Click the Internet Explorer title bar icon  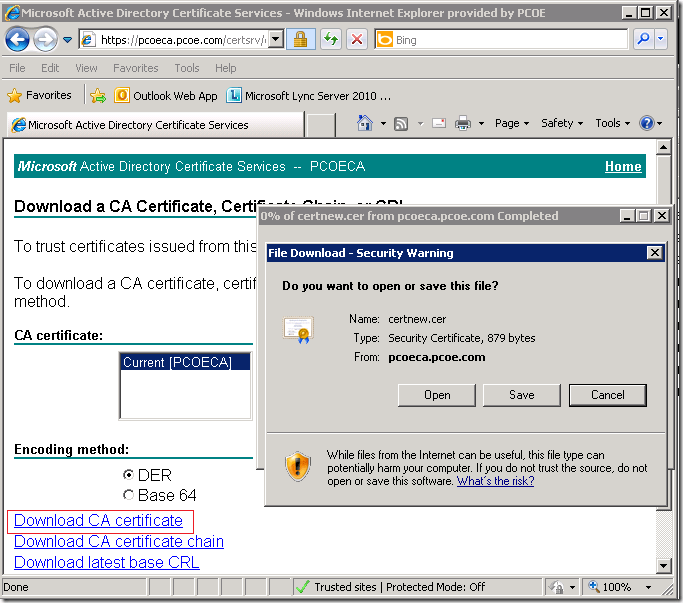12,12
